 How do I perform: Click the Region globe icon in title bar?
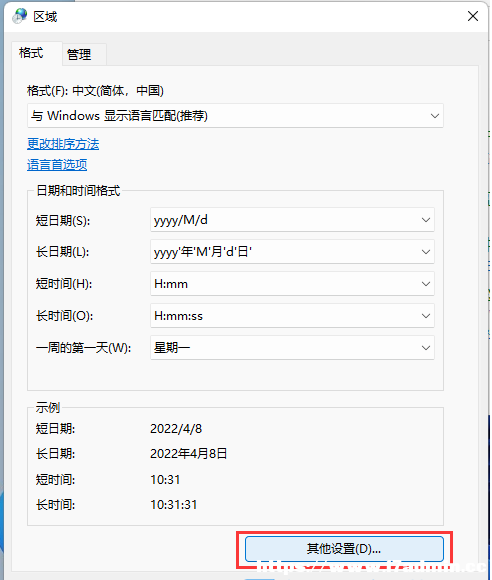(19, 16)
